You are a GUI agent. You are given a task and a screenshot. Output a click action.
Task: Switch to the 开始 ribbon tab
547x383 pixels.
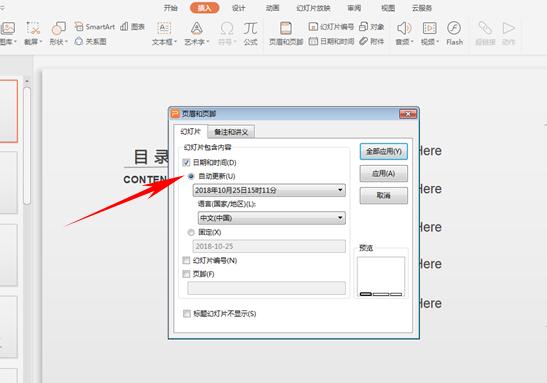(x=171, y=8)
